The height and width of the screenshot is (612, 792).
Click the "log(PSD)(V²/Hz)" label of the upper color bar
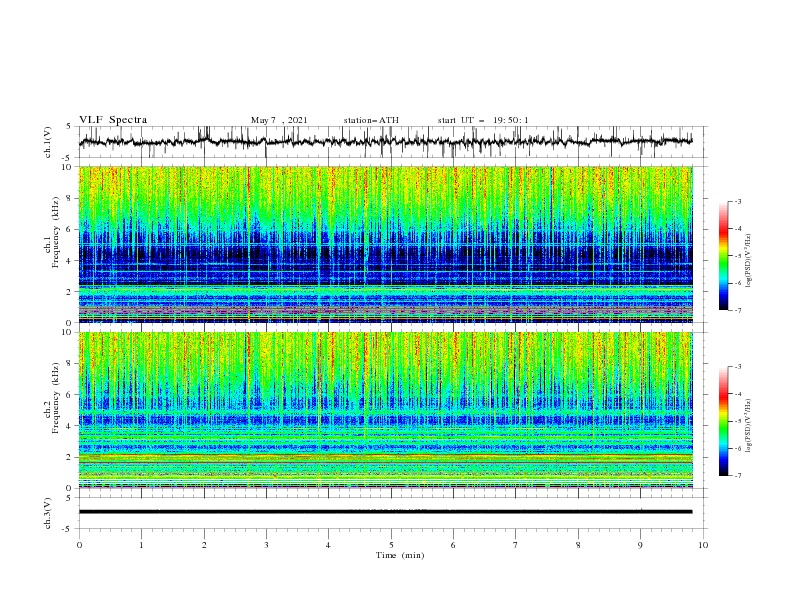coord(748,261)
